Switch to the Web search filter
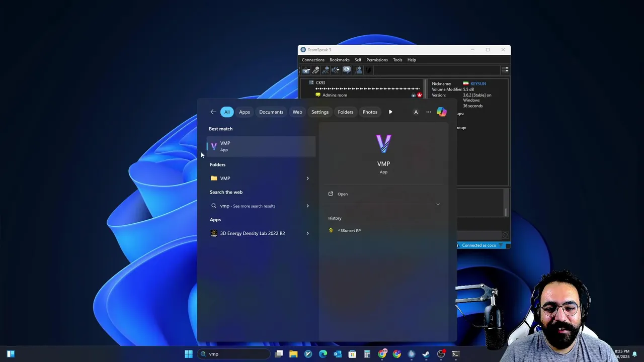Image resolution: width=644 pixels, height=362 pixels. pos(297,112)
